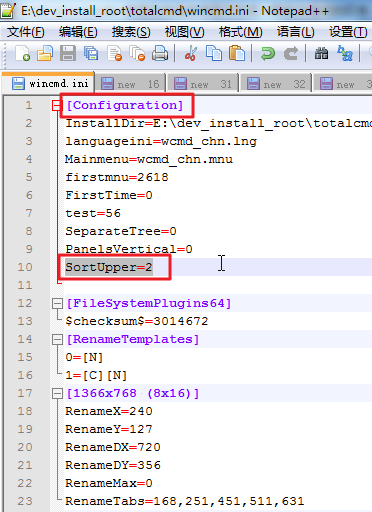This screenshot has width=372, height=512.
Task: Open the 搜索(S) menu
Action: [x=131, y=32]
